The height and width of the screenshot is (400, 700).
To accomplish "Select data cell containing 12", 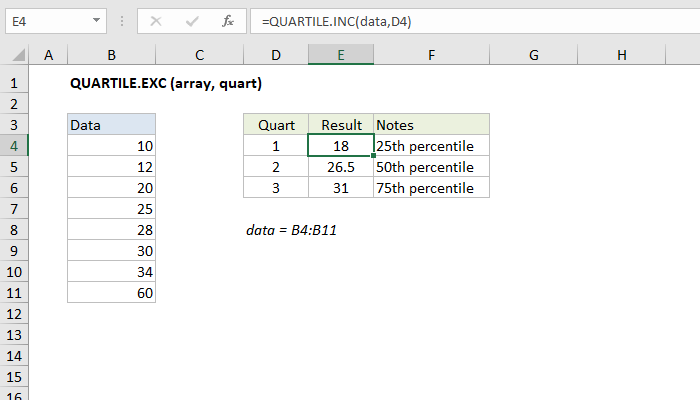I will coord(112,167).
